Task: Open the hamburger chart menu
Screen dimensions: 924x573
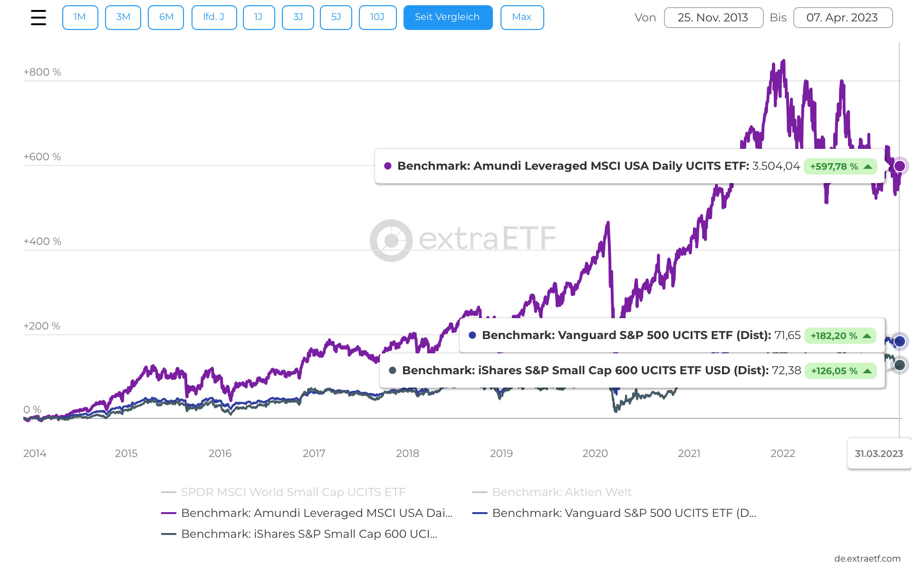Action: (x=38, y=18)
